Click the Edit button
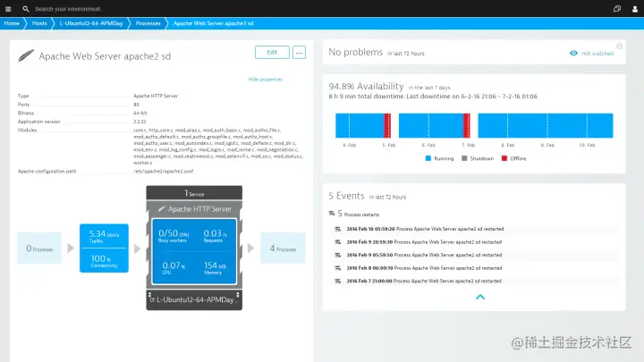 coord(272,53)
